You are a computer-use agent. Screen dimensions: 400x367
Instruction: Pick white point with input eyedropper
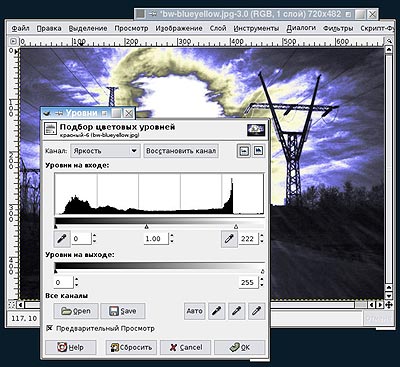click(229, 239)
